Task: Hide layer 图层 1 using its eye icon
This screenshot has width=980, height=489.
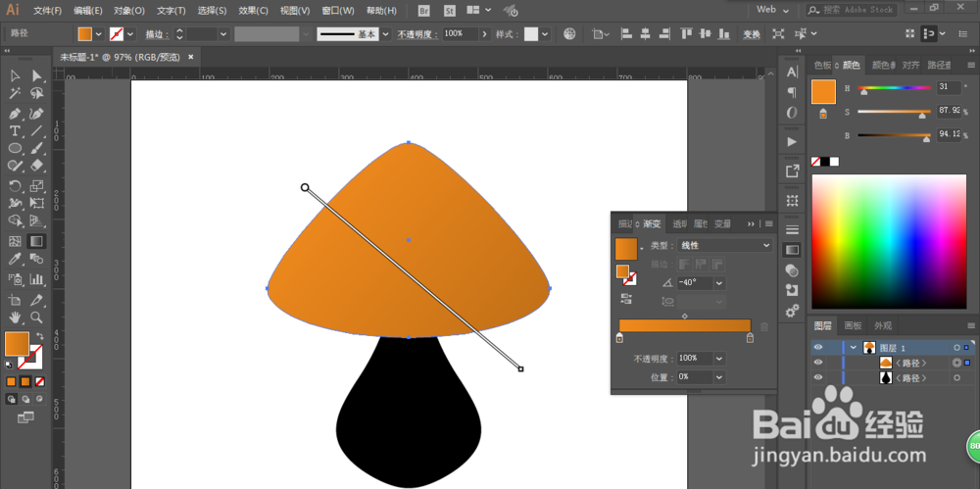Action: (818, 347)
